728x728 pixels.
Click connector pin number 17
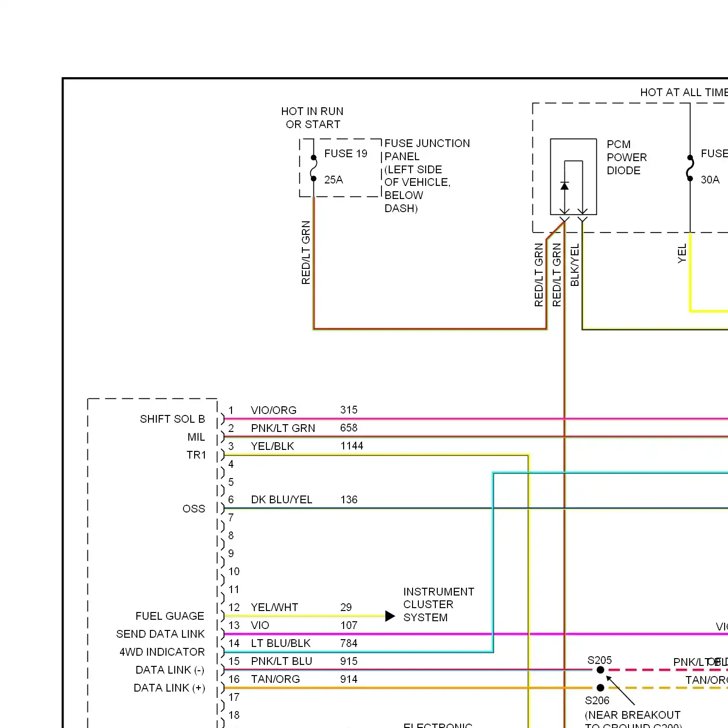[234, 697]
